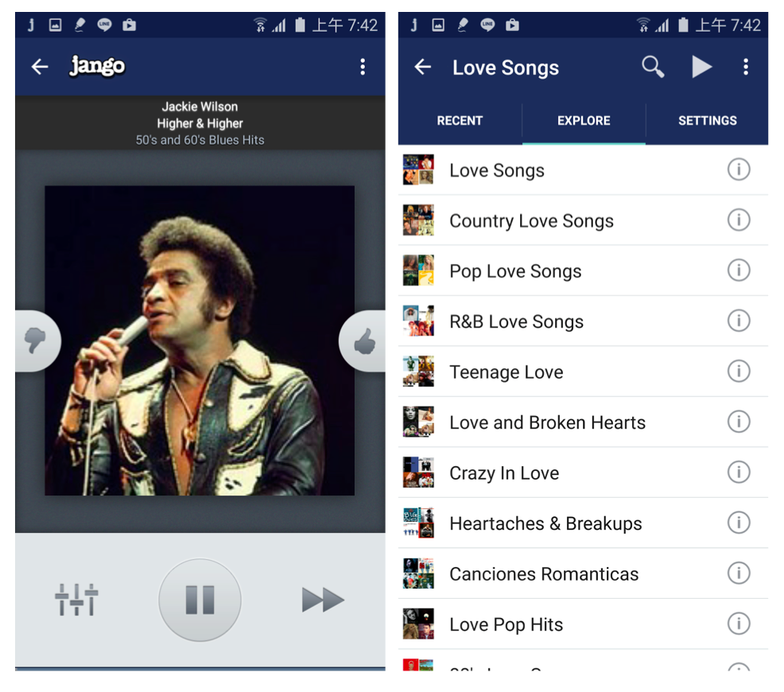Select the Explore tab
Viewport: 784px width, 692px height.
[x=584, y=121]
